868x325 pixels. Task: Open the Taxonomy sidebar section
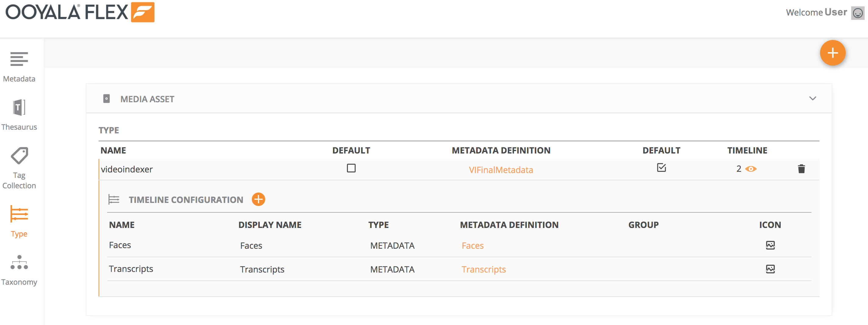(19, 270)
